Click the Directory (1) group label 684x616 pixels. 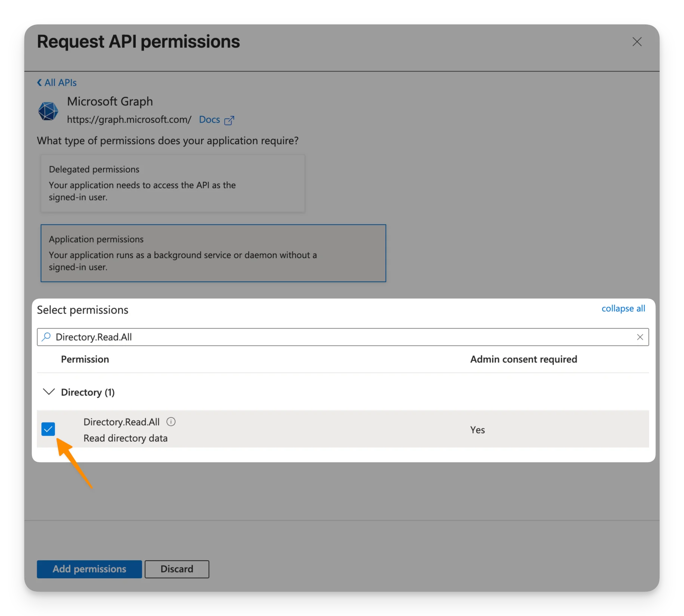point(88,392)
